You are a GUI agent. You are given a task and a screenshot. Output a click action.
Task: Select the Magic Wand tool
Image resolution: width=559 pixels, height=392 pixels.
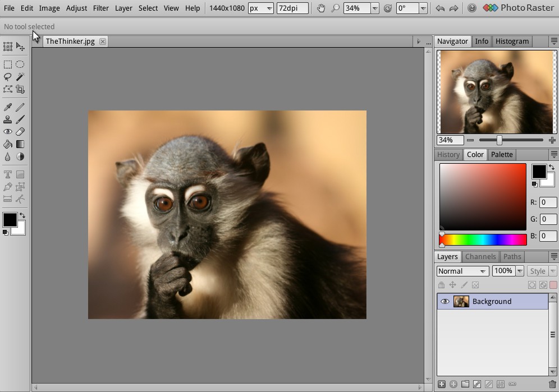click(x=20, y=77)
